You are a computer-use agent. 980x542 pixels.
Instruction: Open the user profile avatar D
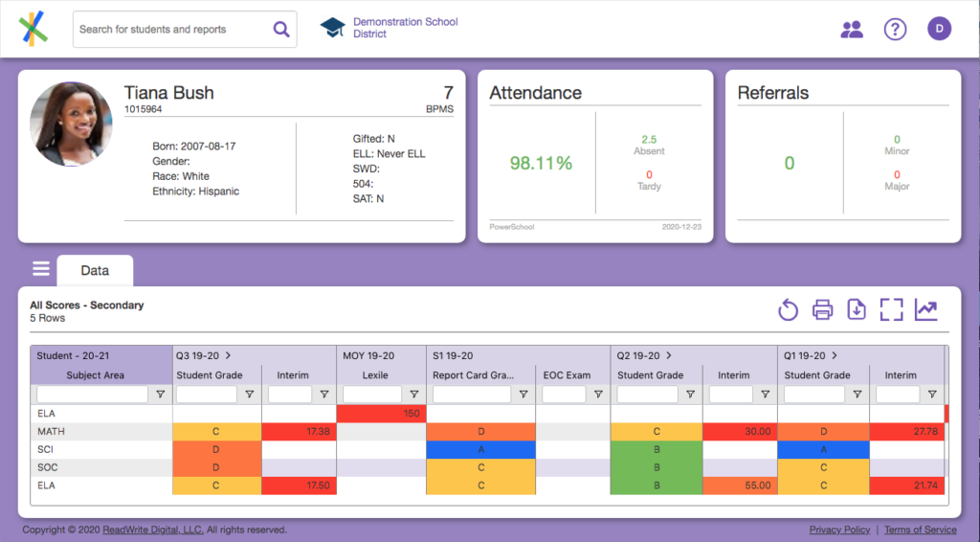click(939, 30)
